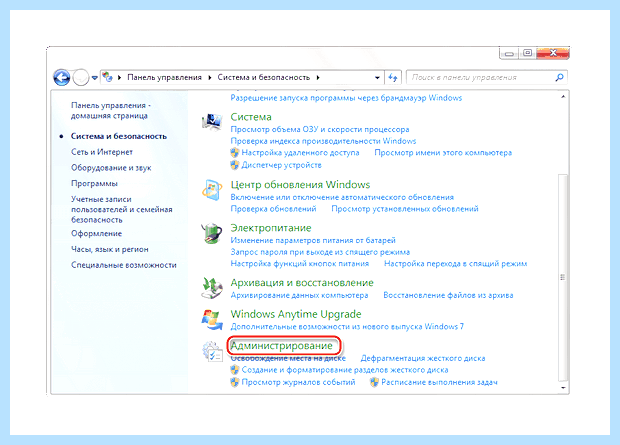Click the Электропитание battery icon

point(212,233)
